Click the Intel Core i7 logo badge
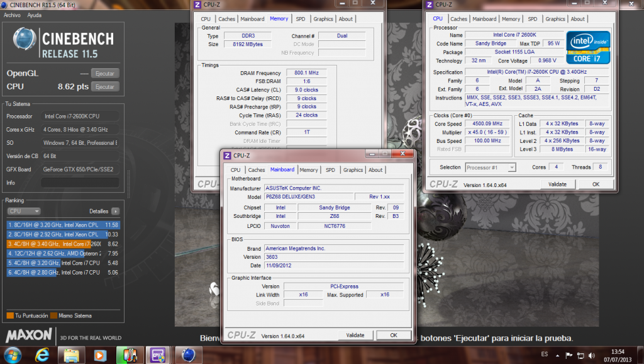Image resolution: width=644 pixels, height=364 pixels. [x=588, y=47]
